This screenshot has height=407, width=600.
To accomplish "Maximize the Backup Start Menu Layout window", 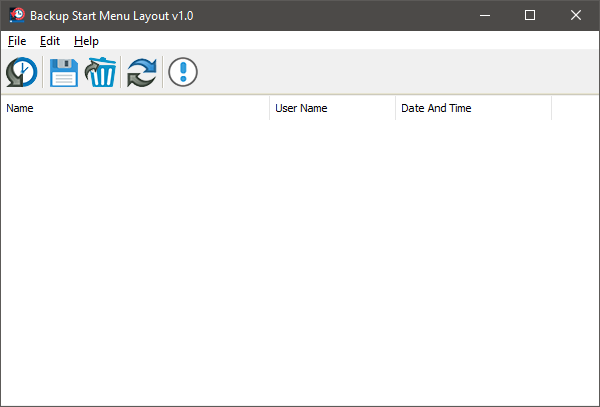I will point(530,15).
